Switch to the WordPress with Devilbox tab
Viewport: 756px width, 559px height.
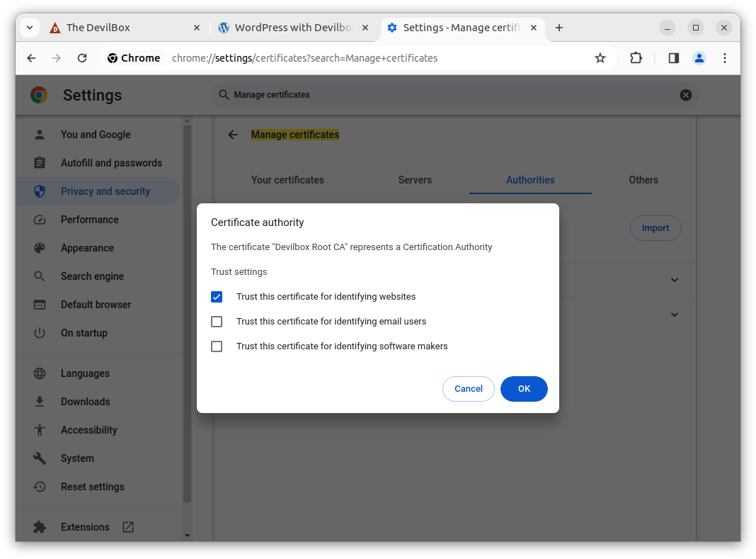click(293, 28)
